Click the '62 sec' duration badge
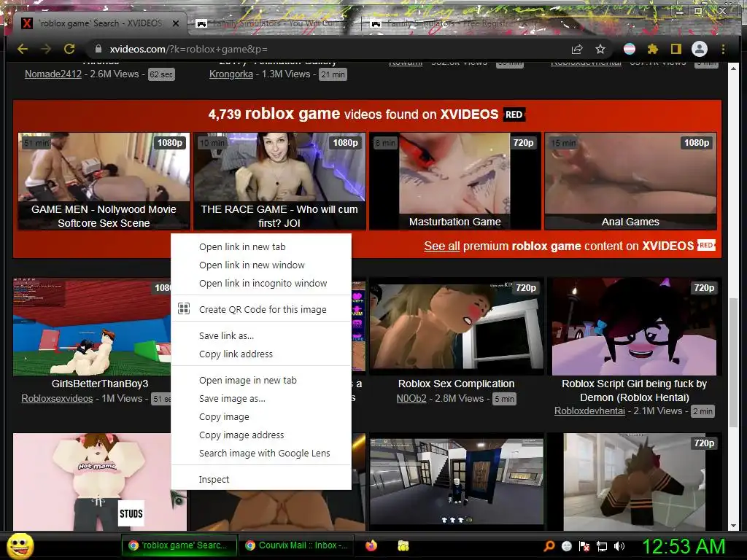Viewport: 747px width, 560px height. tap(161, 74)
